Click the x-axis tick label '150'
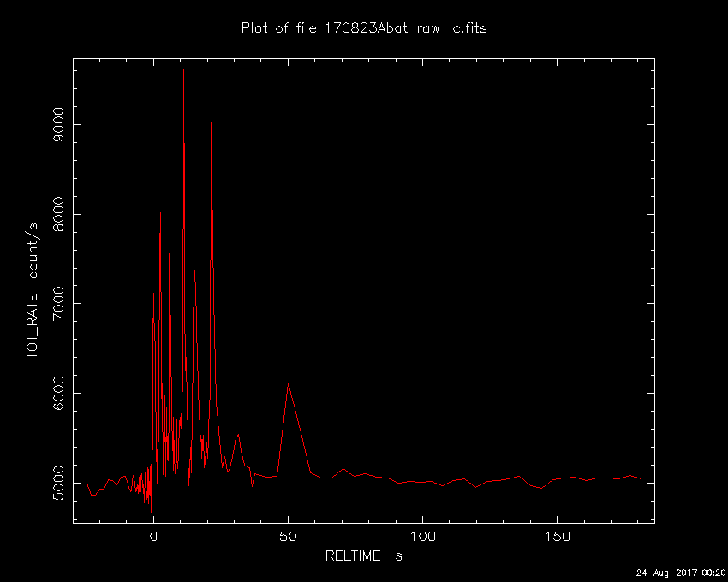Image resolution: width=728 pixels, height=582 pixels. [x=558, y=537]
